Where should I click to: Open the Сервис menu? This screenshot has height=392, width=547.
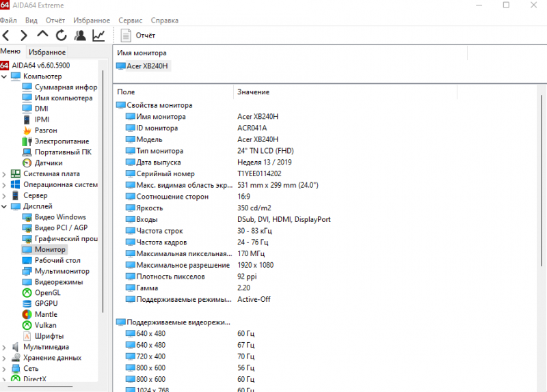pyautogui.click(x=130, y=20)
